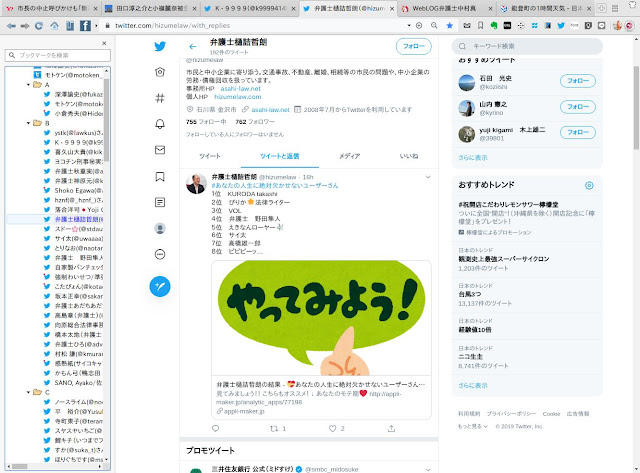Image resolution: width=640 pixels, height=473 pixels.
Task: Follow 弁護士樋詰哲朗 with header button
Action: (x=413, y=46)
